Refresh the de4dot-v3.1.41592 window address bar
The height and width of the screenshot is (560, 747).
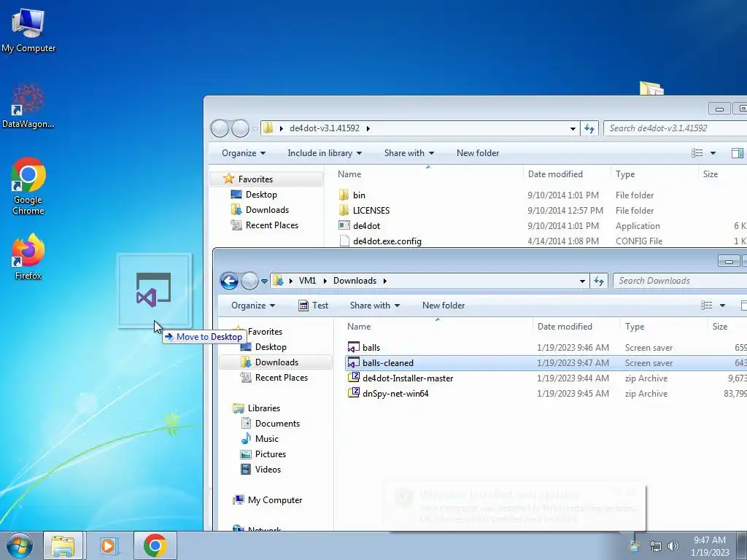(x=589, y=128)
